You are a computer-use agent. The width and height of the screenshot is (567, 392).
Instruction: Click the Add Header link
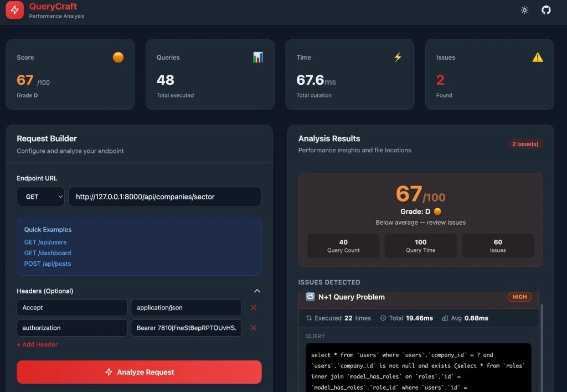[x=37, y=344]
